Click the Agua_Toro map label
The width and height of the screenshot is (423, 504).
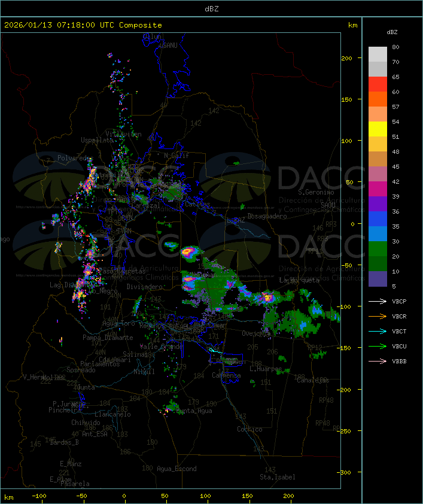(118, 323)
